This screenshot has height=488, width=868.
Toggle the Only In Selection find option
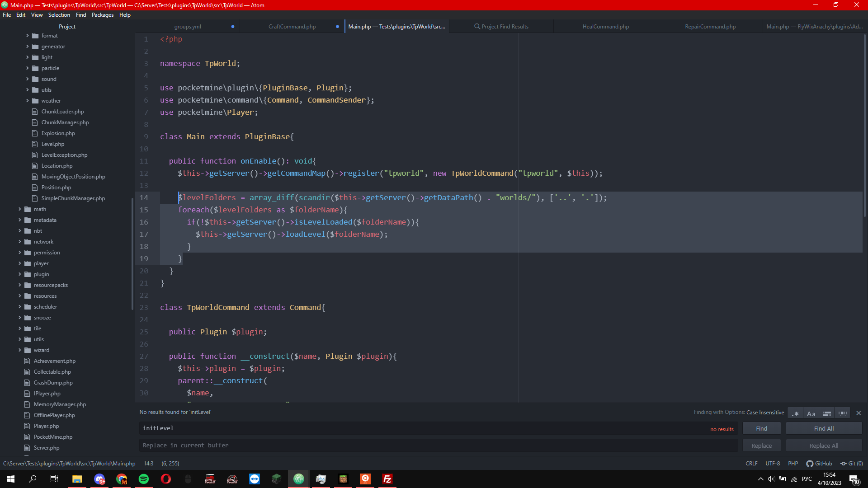(827, 413)
